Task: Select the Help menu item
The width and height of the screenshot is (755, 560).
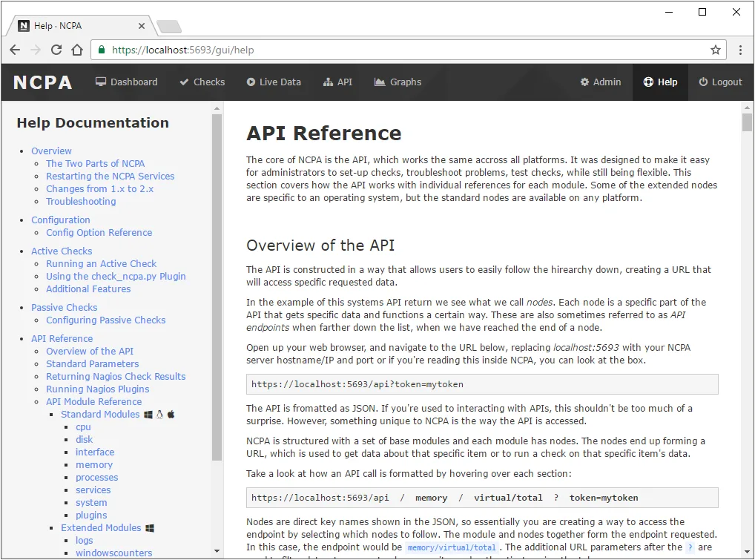Action: pyautogui.click(x=660, y=82)
